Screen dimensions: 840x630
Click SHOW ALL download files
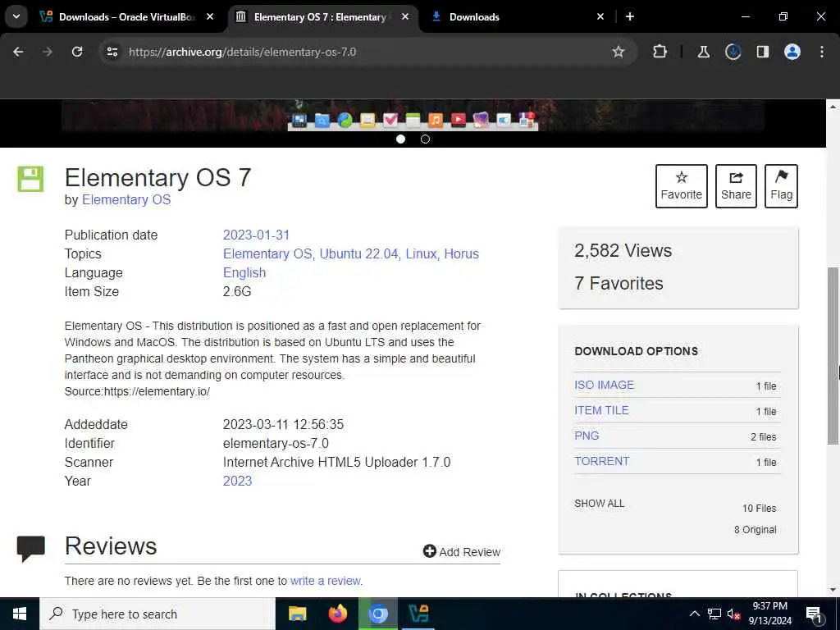(600, 504)
